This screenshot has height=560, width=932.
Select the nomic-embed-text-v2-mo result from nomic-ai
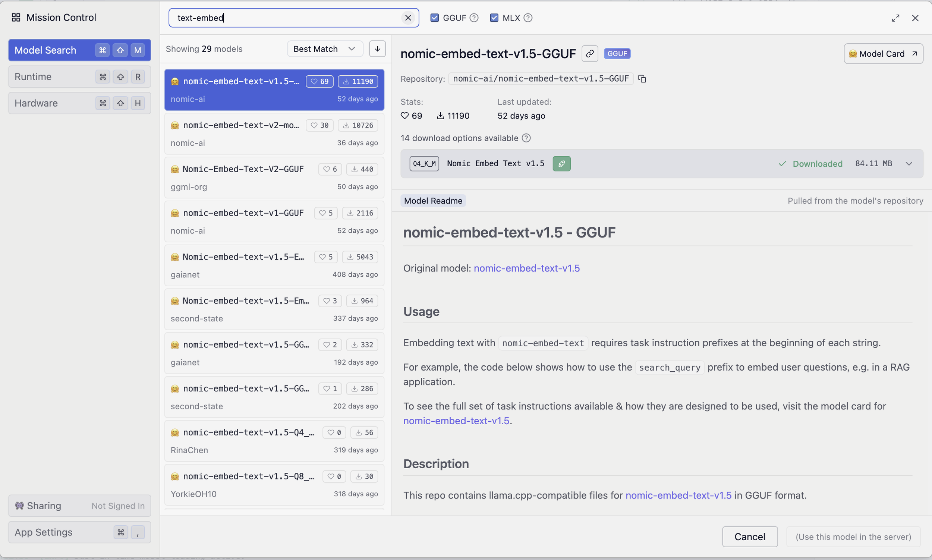[x=274, y=133]
